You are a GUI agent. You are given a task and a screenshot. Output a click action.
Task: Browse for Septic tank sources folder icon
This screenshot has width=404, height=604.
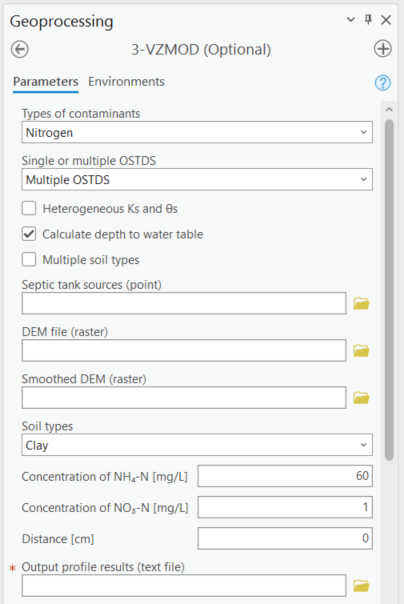point(361,304)
